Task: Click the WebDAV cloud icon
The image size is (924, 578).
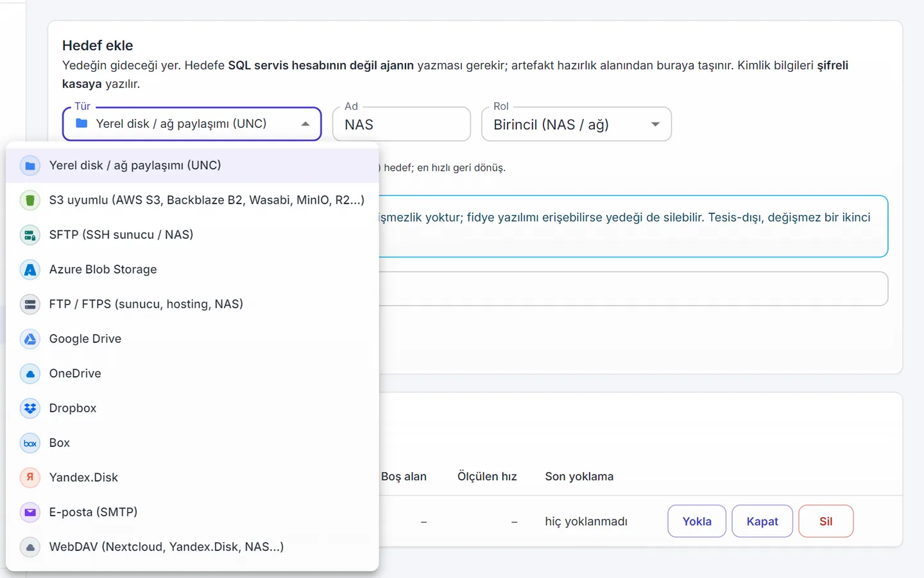Action: click(30, 547)
